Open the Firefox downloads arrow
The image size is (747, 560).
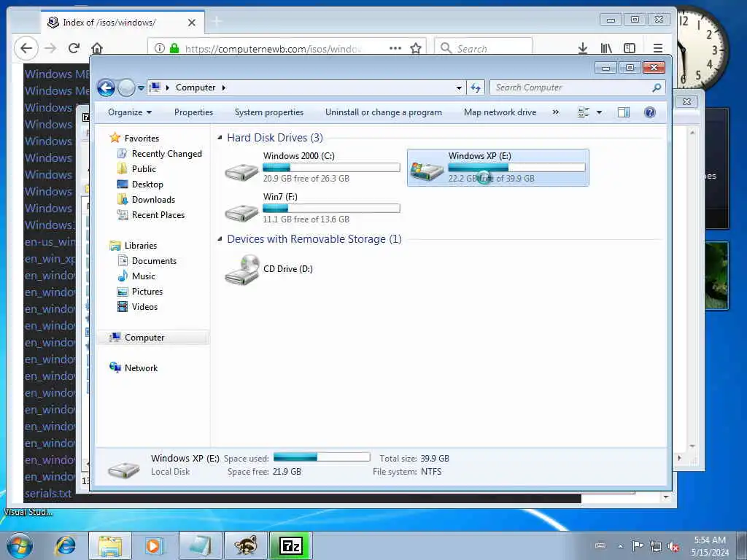(x=583, y=48)
